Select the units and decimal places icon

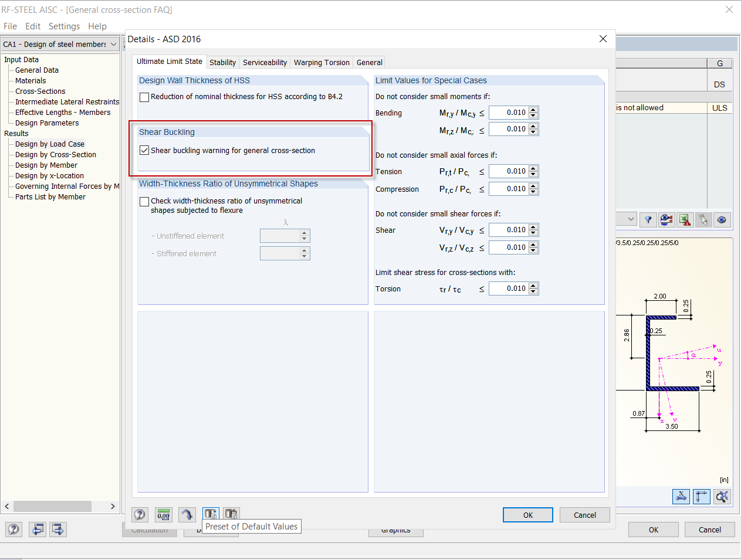(164, 514)
